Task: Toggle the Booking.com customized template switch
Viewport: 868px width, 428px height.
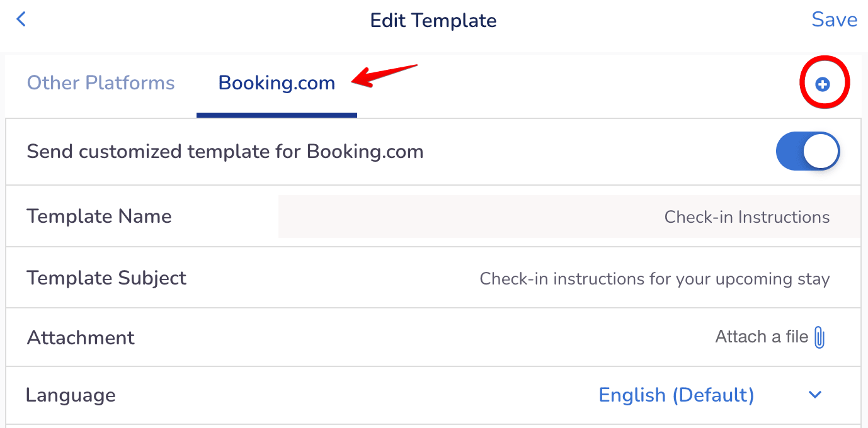Action: (x=808, y=152)
